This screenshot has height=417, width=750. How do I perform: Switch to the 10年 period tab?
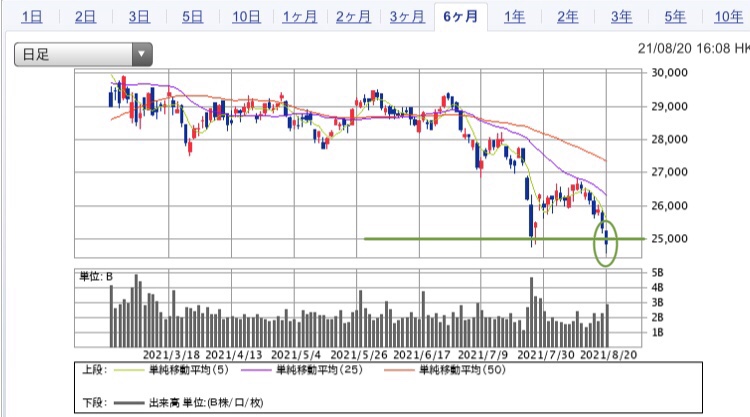[727, 16]
